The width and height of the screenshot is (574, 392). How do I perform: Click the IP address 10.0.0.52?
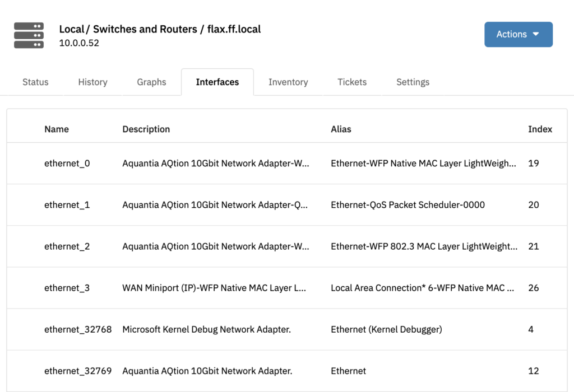coord(79,43)
